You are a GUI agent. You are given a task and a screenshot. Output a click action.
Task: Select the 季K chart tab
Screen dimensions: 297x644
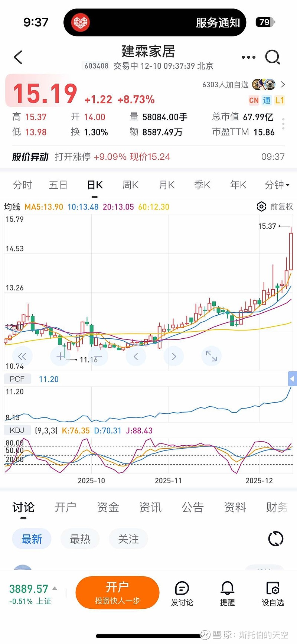202,185
